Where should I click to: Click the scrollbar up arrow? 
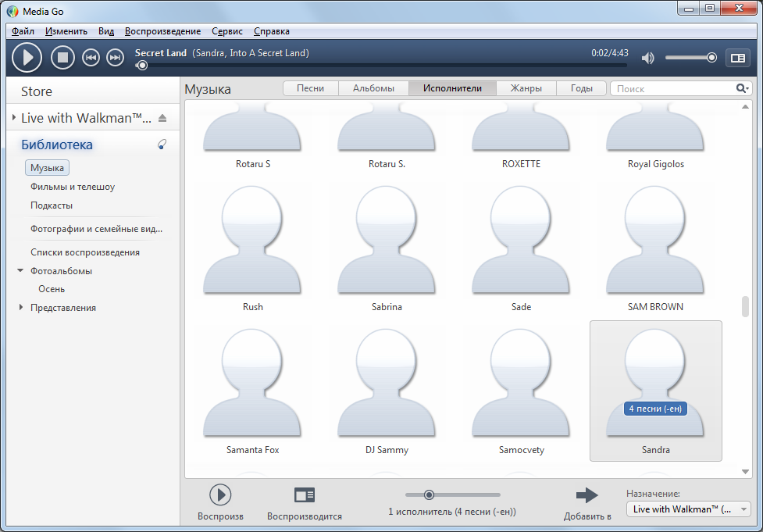pyautogui.click(x=745, y=106)
